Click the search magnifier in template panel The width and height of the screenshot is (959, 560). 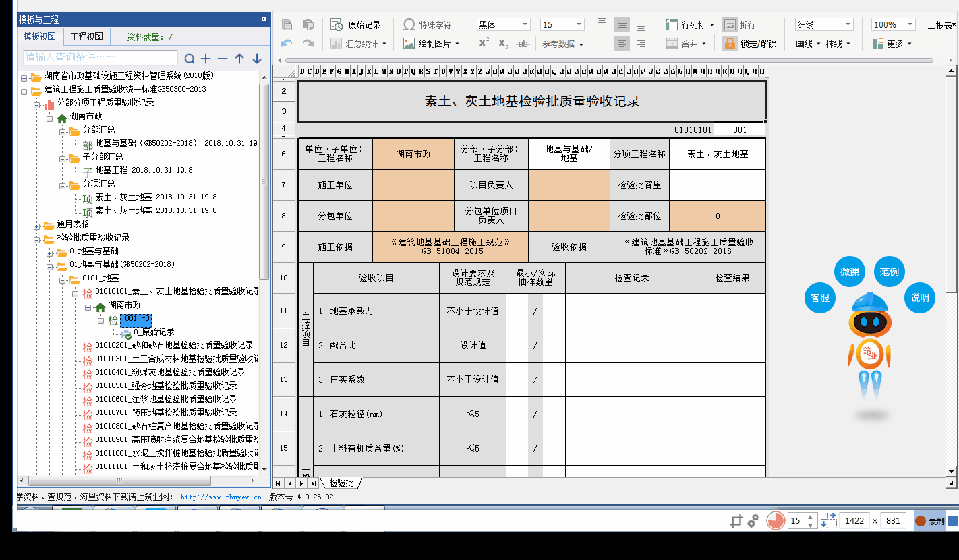pyautogui.click(x=190, y=59)
